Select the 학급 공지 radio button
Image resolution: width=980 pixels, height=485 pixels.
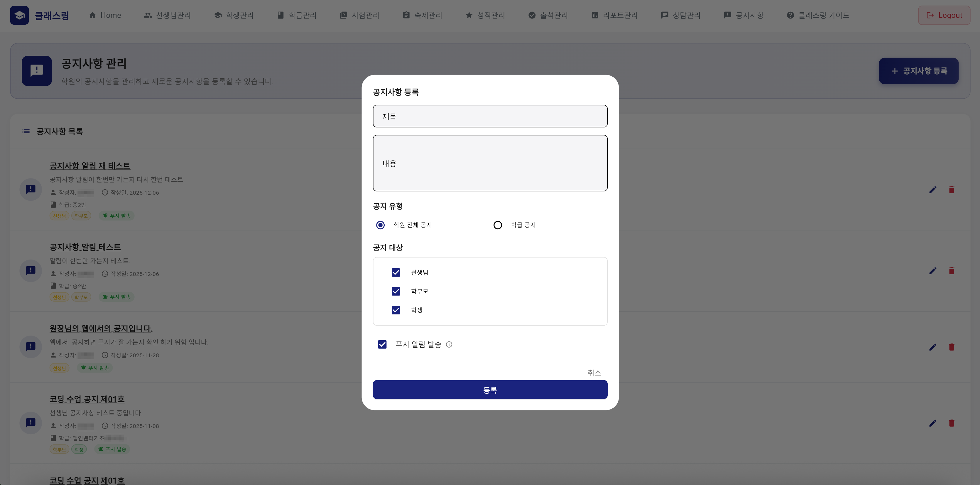pyautogui.click(x=498, y=225)
